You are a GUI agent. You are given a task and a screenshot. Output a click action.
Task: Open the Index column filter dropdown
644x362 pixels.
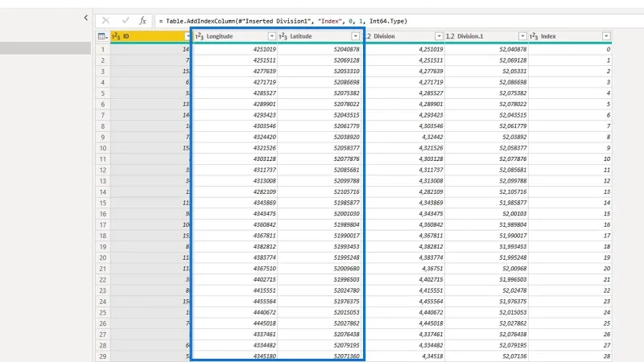click(606, 36)
